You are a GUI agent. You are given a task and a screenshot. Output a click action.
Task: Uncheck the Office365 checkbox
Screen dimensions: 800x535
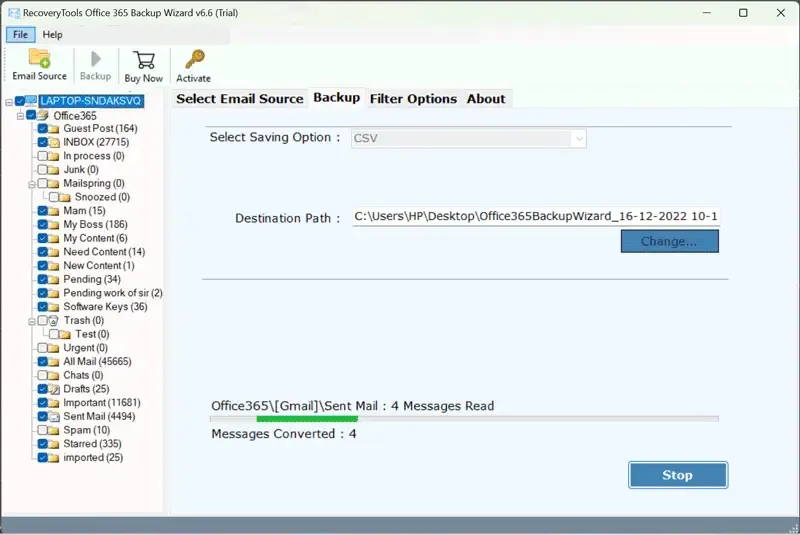(x=31, y=115)
